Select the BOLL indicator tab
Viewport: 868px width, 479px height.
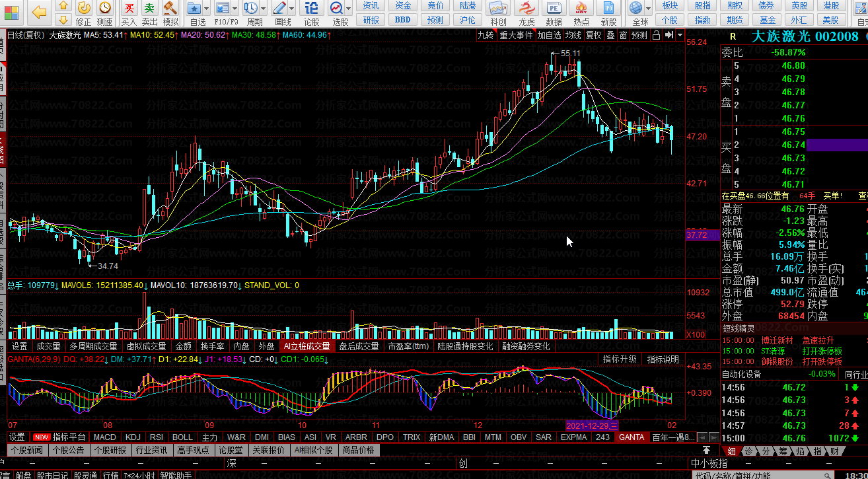pyautogui.click(x=182, y=437)
